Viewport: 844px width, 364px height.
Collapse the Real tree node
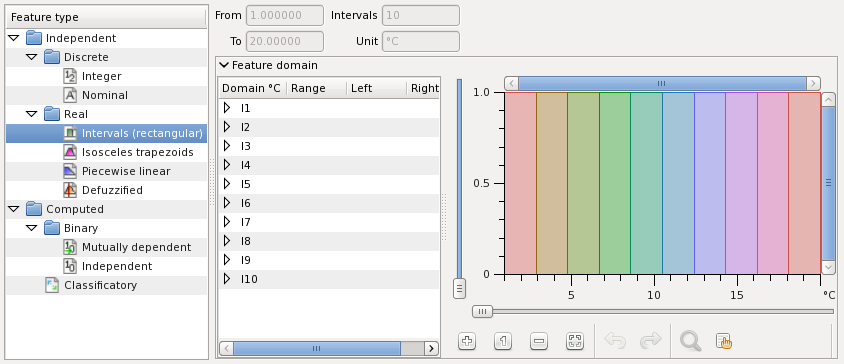point(32,114)
